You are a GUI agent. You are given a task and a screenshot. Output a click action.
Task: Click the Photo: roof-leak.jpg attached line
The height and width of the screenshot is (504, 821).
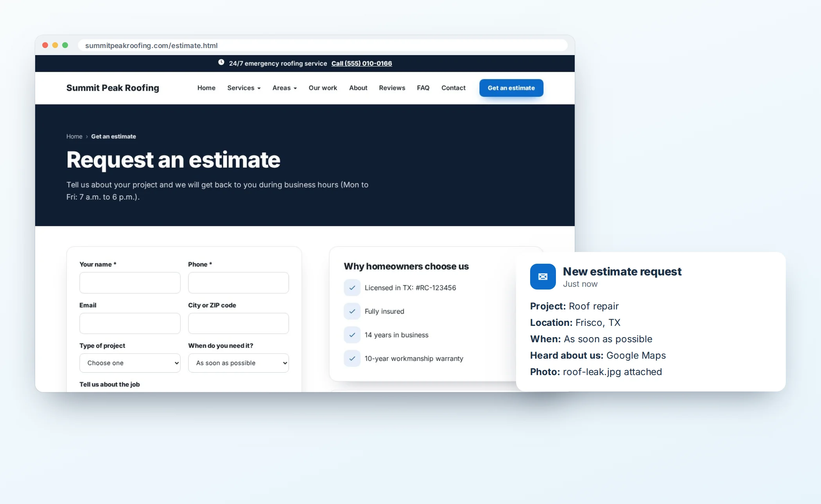pos(596,372)
